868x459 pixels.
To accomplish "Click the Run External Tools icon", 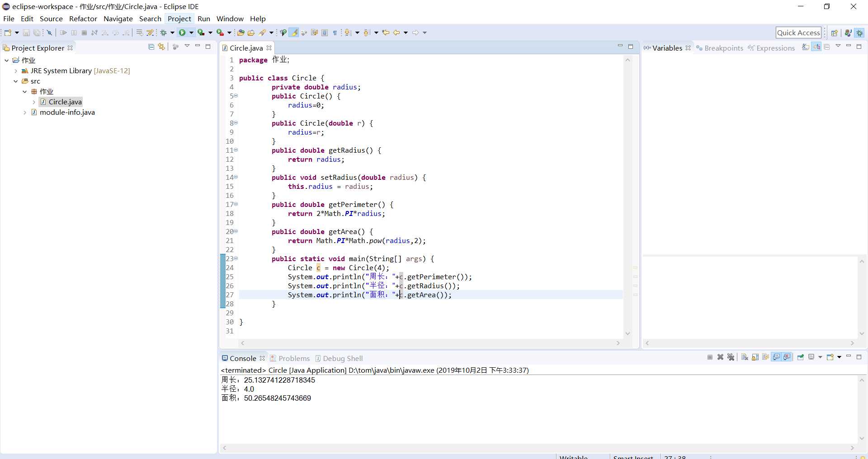I will pos(220,33).
